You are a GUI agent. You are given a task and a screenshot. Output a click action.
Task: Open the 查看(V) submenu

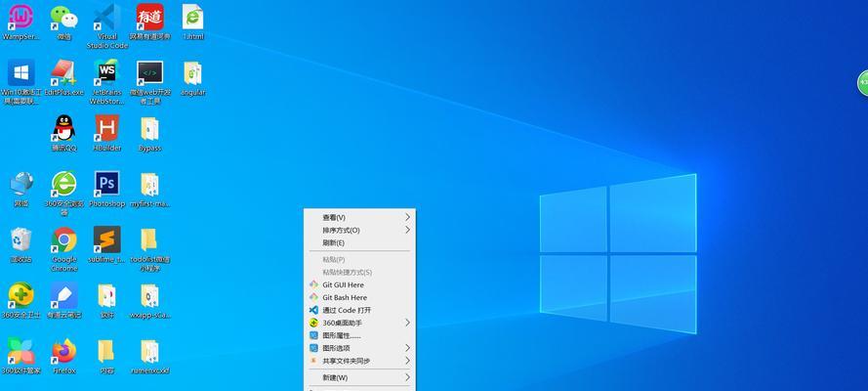coord(359,218)
